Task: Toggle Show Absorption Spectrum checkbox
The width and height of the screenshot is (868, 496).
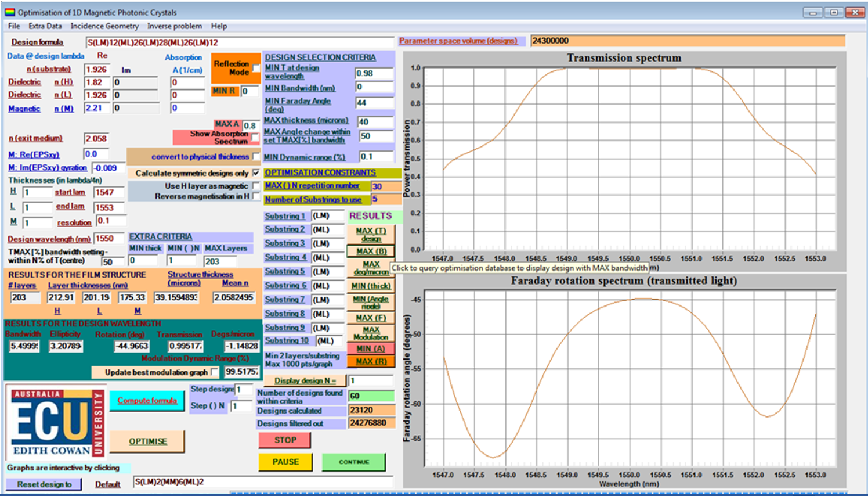Action: [255, 138]
